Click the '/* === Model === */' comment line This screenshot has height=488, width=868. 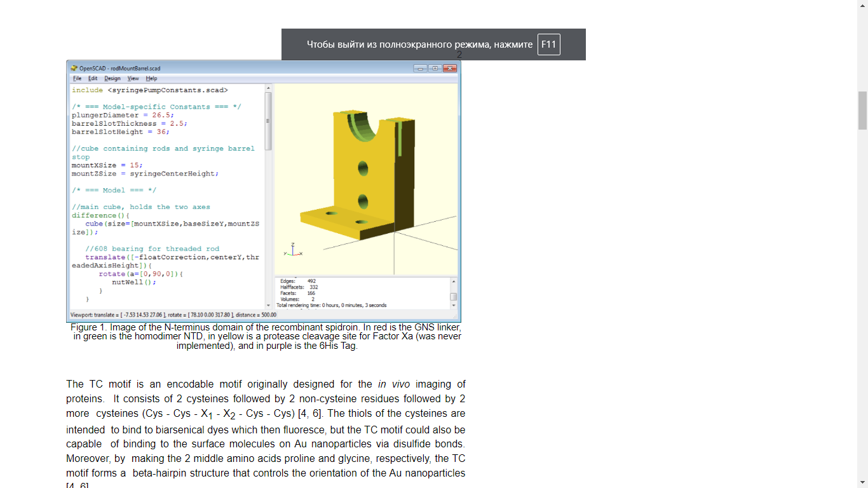pos(114,190)
